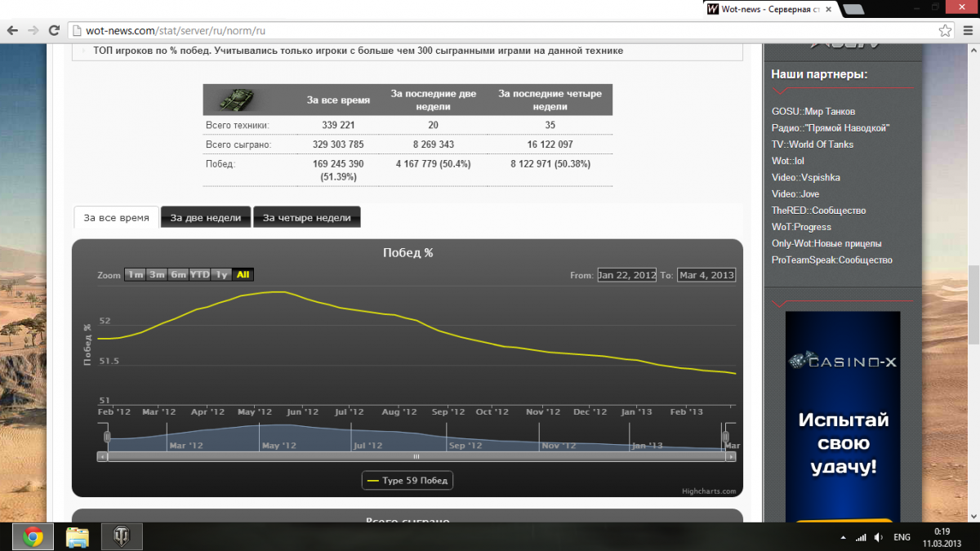
Task: Click the 'За последние две недели' header
Action: [434, 100]
